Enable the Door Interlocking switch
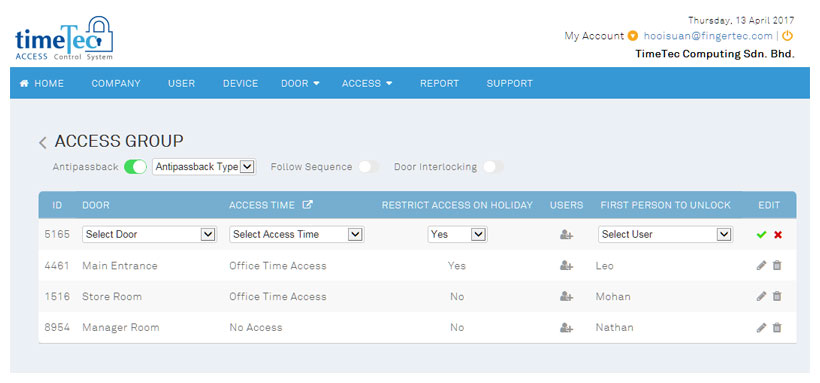Image resolution: width=820 pixels, height=383 pixels. point(493,167)
